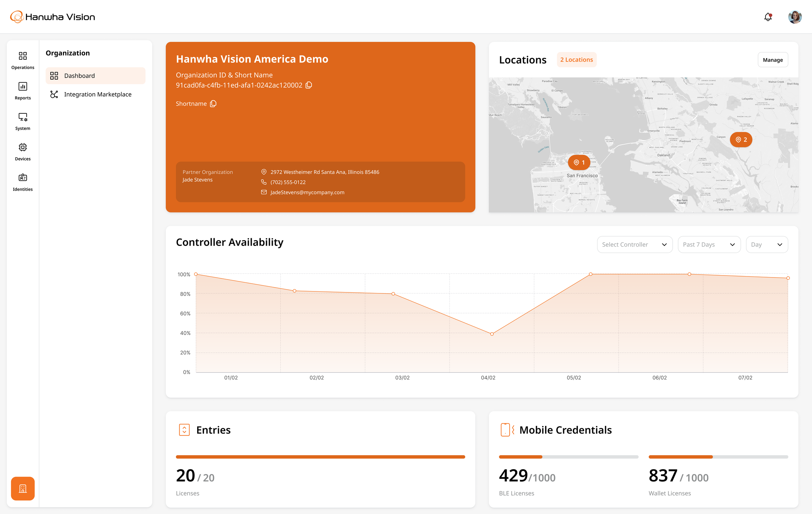Click the BLE Licenses progress bar
This screenshot has height=514, width=812.
tap(568, 457)
